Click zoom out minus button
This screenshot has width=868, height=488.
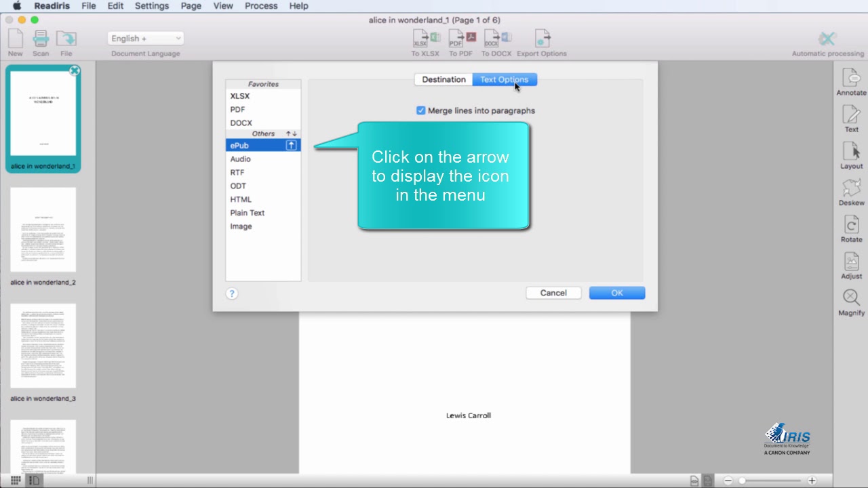[728, 481]
